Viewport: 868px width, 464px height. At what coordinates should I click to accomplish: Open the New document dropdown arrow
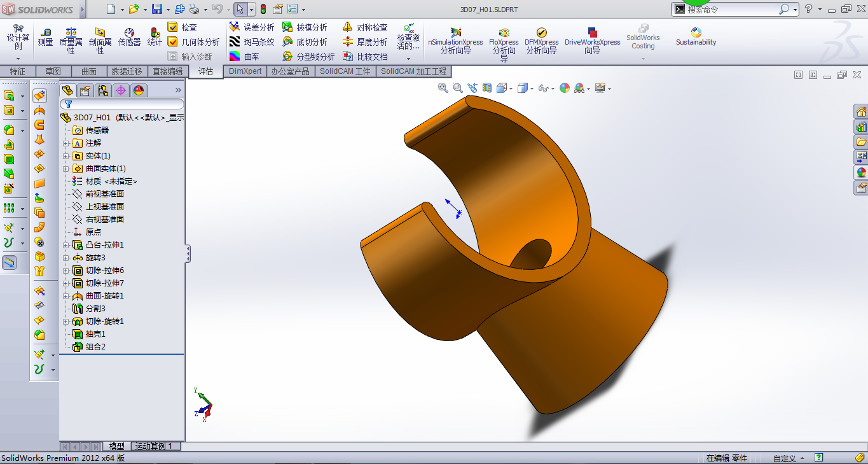point(122,9)
